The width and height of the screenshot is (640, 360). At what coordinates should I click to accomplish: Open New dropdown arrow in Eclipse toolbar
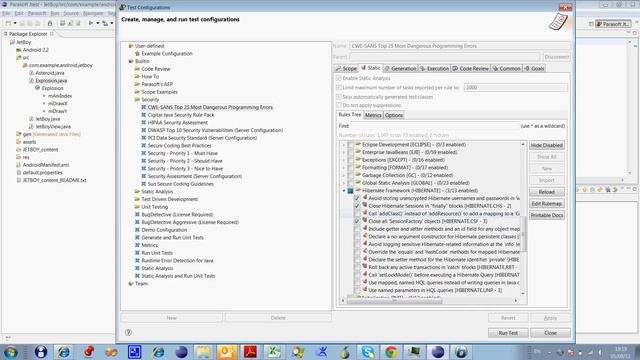(x=15, y=23)
